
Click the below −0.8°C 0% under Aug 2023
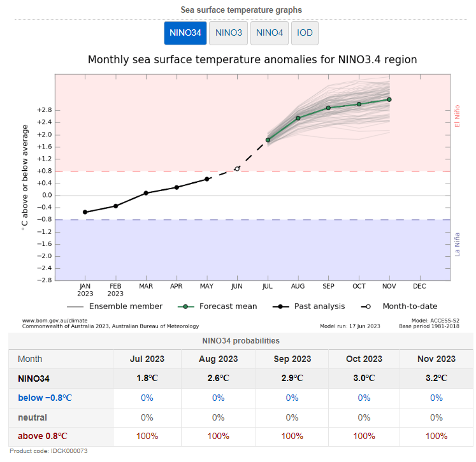pyautogui.click(x=219, y=398)
